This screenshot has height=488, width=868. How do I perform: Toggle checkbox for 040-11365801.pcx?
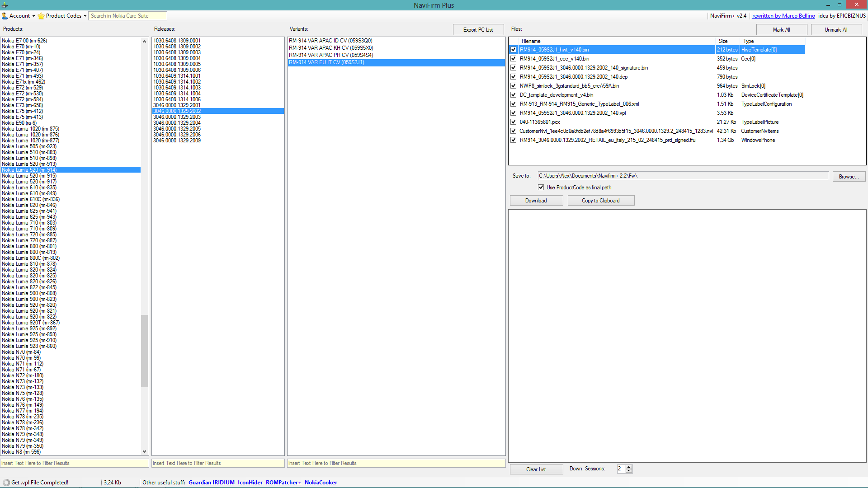513,122
